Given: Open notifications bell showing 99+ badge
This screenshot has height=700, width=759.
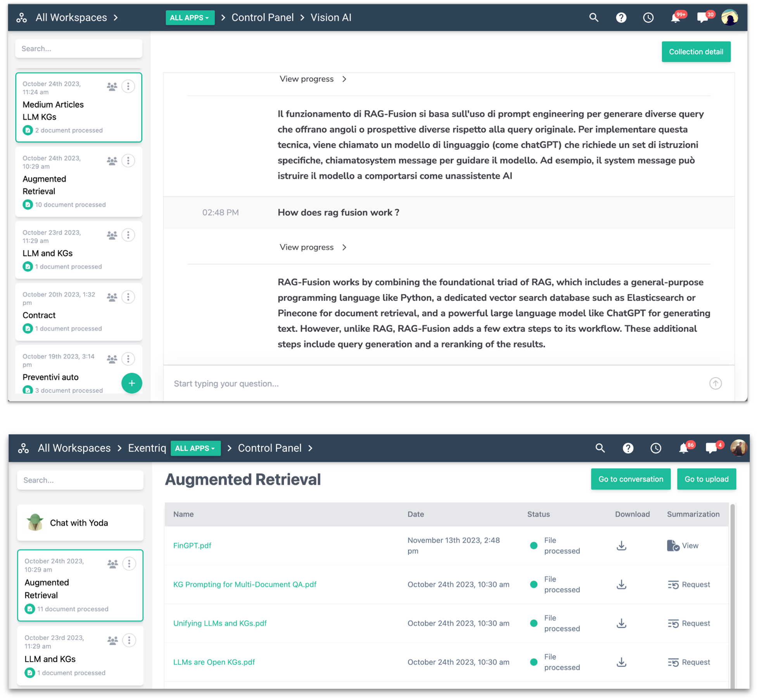Looking at the screenshot, I should tap(675, 18).
